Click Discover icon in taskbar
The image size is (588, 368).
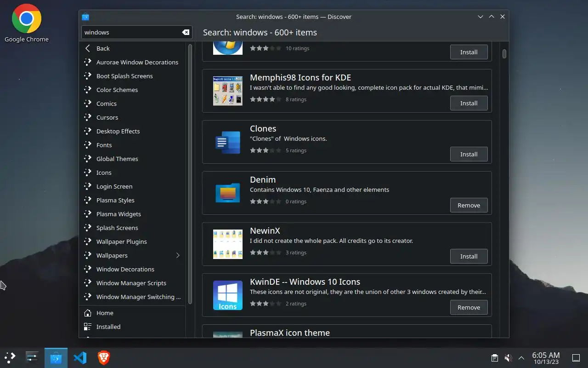56,357
